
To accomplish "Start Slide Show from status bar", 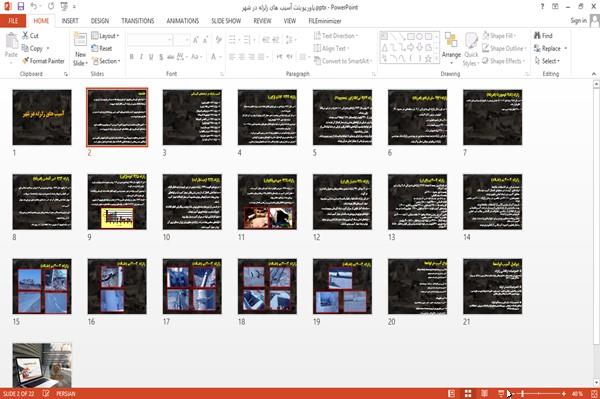I will 501,393.
